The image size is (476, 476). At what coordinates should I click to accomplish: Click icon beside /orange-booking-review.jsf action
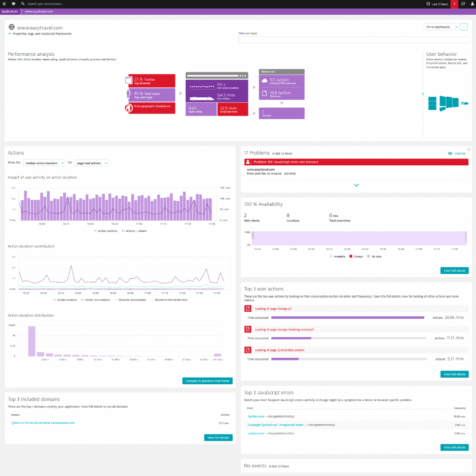click(x=248, y=329)
